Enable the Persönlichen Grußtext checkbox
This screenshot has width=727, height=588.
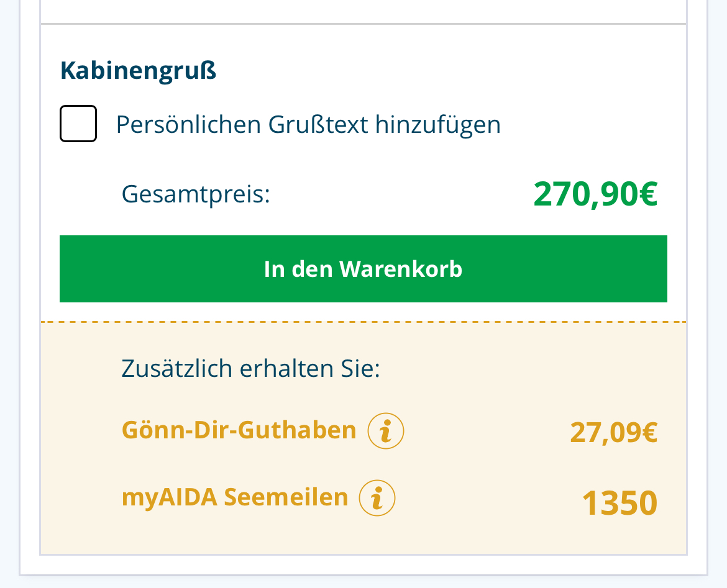coord(78,124)
